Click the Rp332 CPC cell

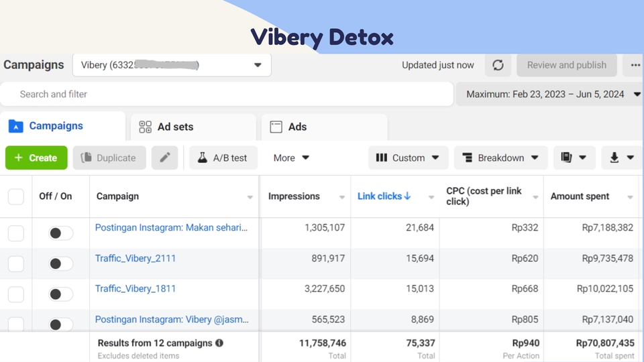(x=525, y=227)
